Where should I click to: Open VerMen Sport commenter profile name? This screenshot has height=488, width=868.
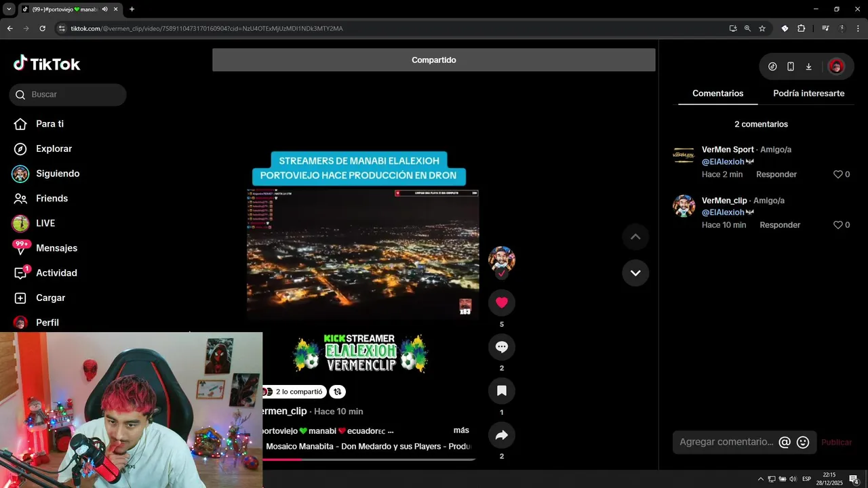point(728,150)
